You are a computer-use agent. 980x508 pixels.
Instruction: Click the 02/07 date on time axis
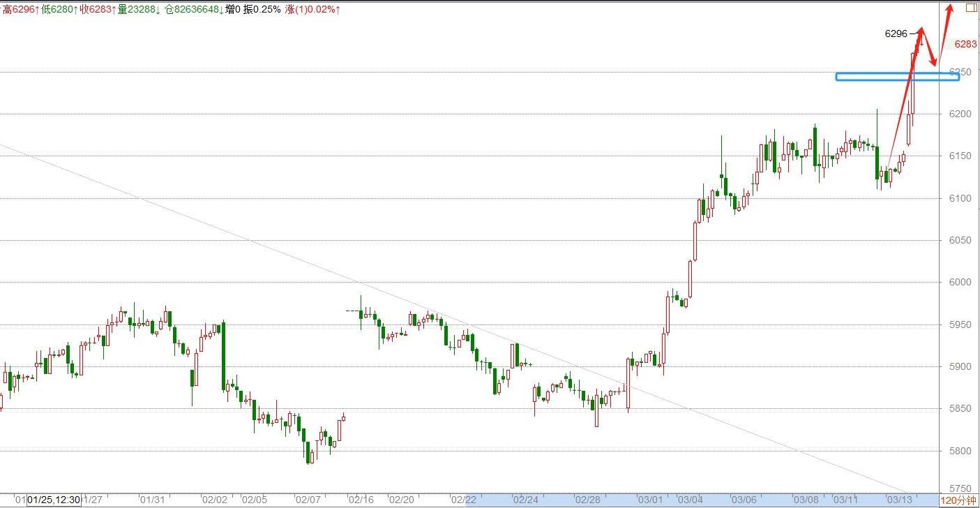[x=308, y=500]
